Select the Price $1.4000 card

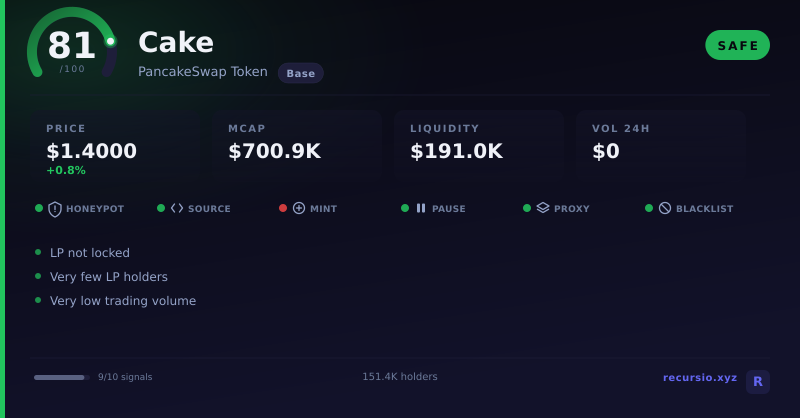click(x=115, y=144)
